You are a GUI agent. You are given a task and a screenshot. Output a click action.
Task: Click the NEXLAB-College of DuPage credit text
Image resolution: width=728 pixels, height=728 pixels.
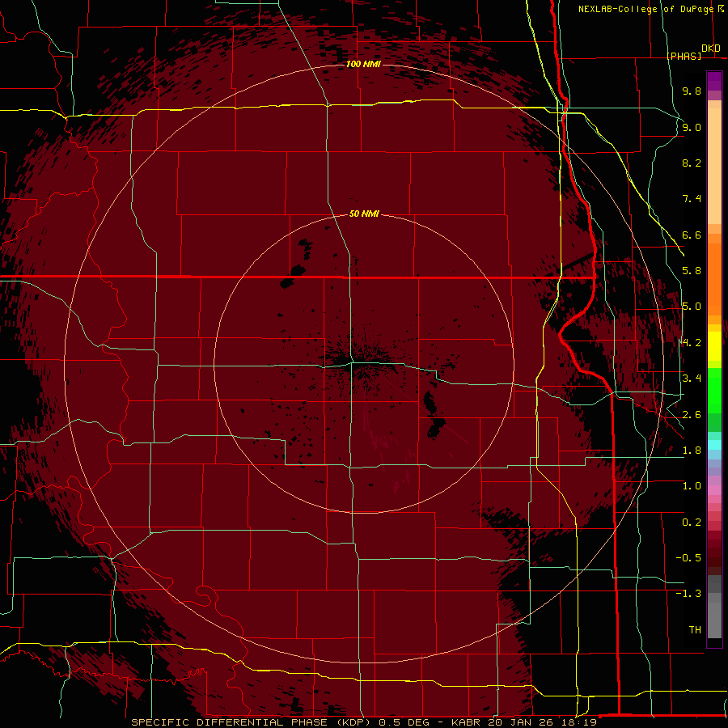click(x=645, y=9)
